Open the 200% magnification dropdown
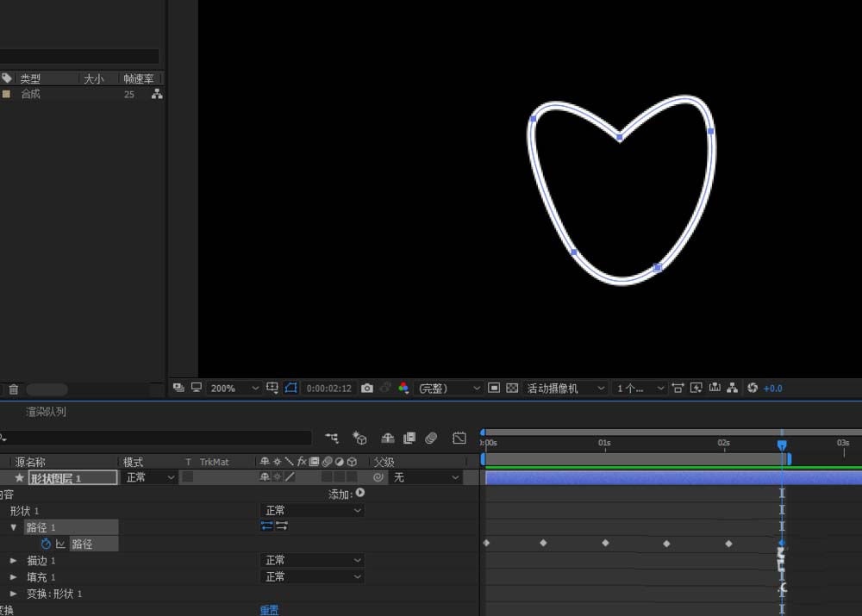The image size is (862, 616). tap(230, 389)
